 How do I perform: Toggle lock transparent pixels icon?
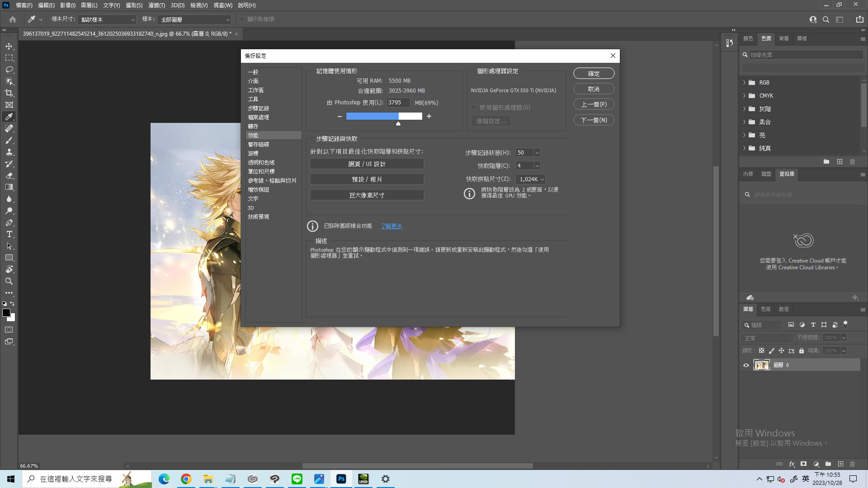click(762, 351)
